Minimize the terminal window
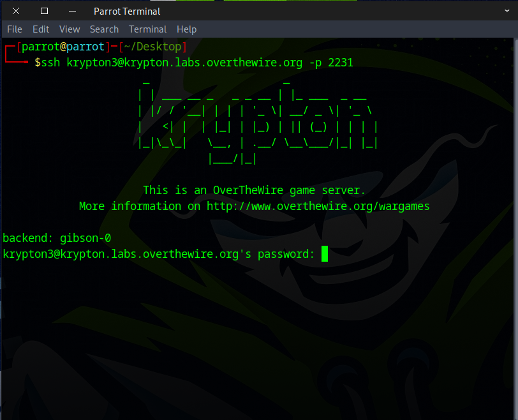The image size is (518, 420). click(72, 11)
